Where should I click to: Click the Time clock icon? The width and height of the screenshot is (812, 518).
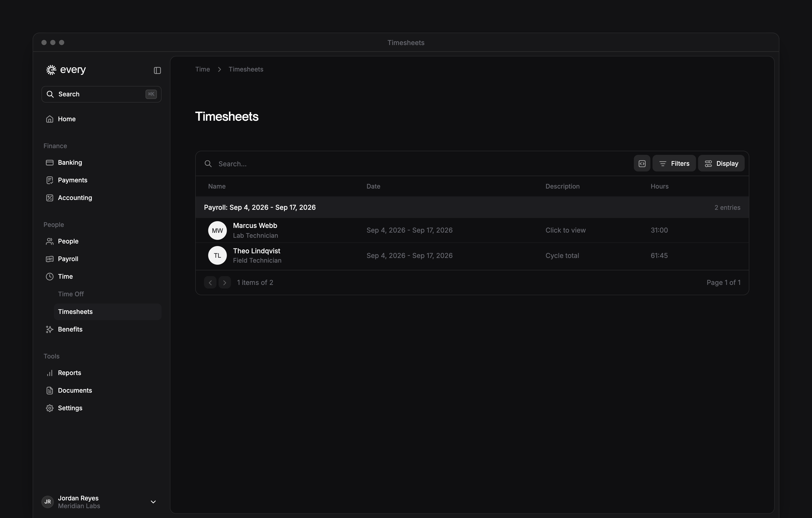tap(49, 277)
